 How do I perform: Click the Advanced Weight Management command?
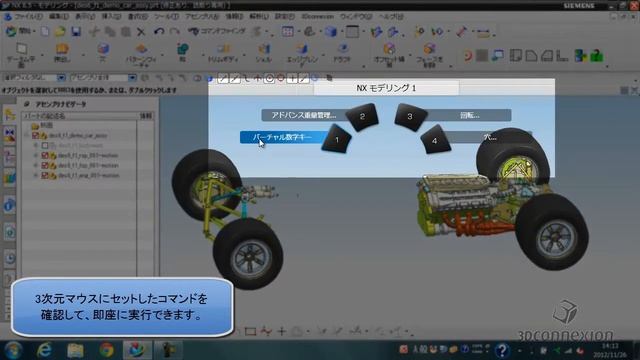pos(304,115)
